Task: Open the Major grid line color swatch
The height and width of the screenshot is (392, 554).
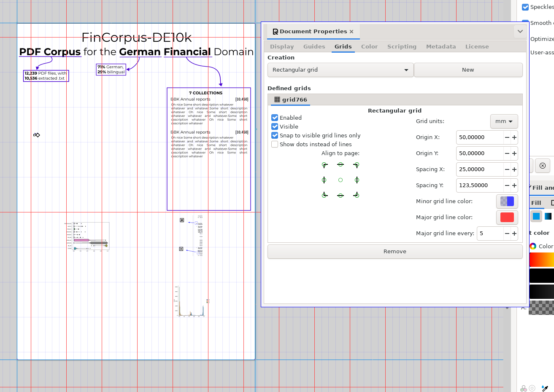Action: click(507, 217)
